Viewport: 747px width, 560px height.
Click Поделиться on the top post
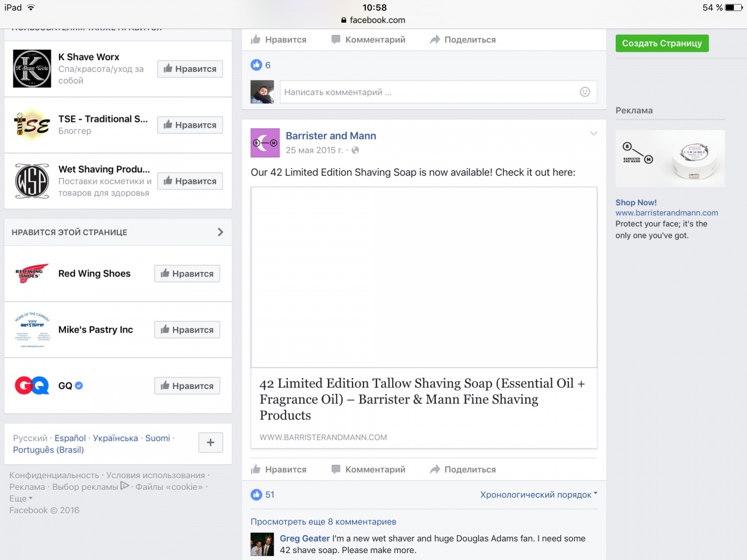[x=463, y=40]
